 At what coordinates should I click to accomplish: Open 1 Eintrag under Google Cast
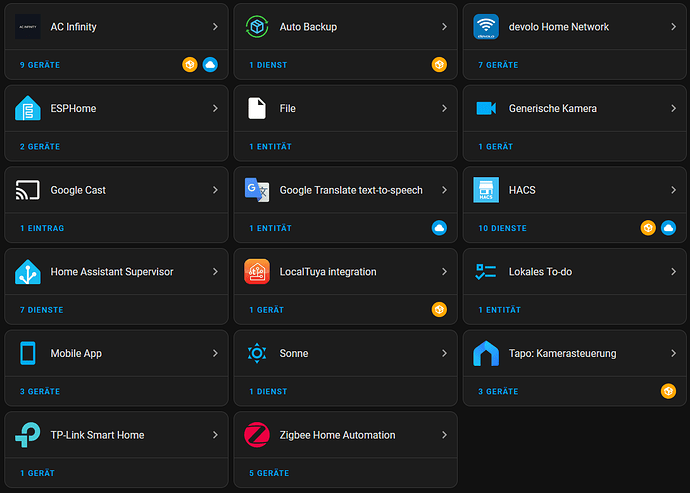42,228
